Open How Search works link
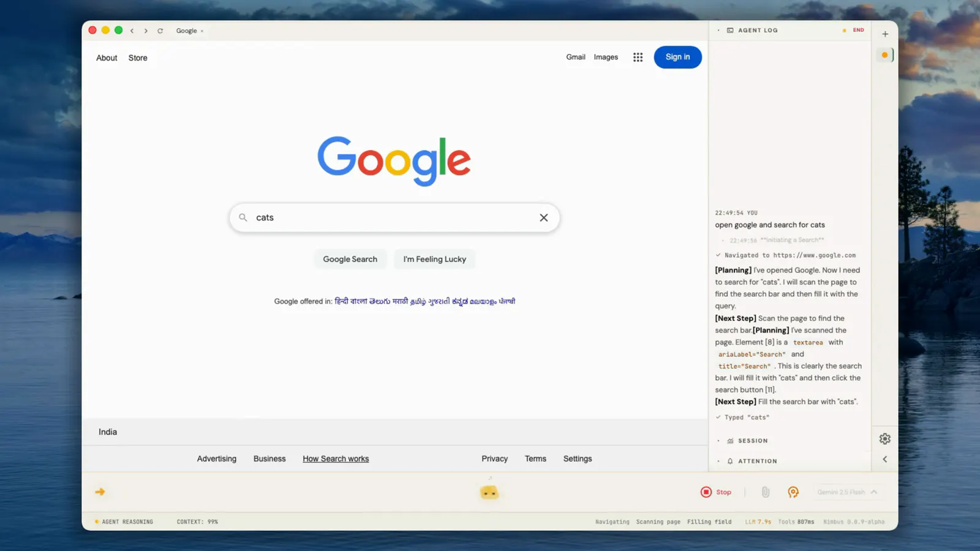980x551 pixels. pos(336,459)
